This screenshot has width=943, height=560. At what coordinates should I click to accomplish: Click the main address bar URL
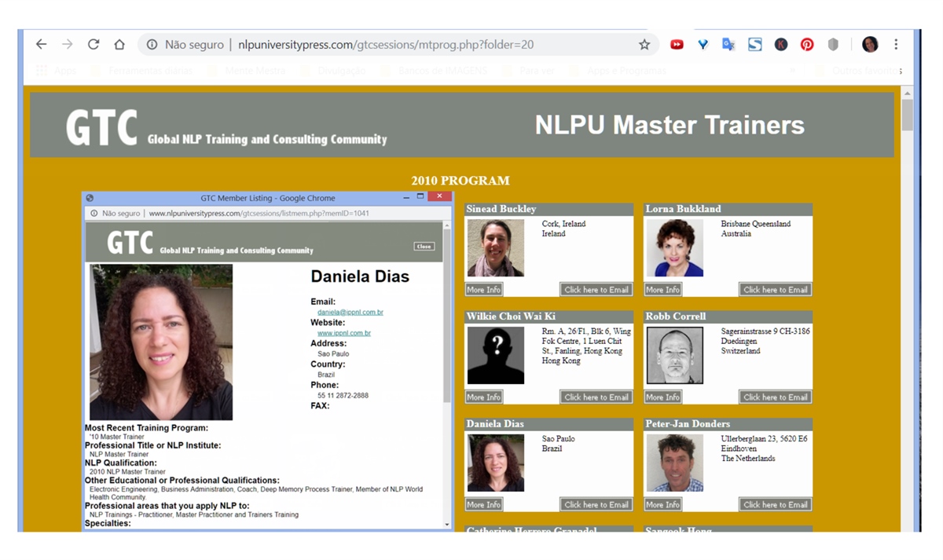pyautogui.click(x=386, y=45)
